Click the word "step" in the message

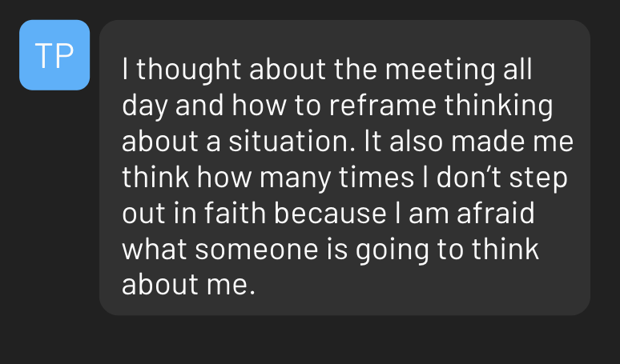pos(538,179)
